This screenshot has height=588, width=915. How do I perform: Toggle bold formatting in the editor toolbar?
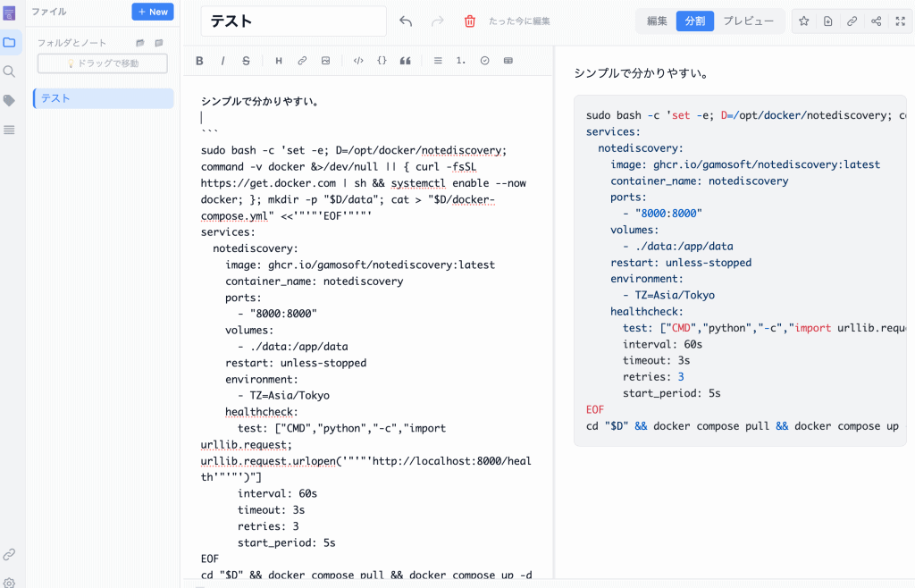click(x=199, y=61)
